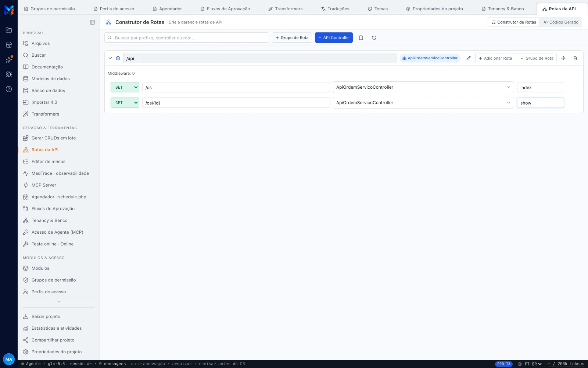The image size is (588, 368).
Task: Click ApiOrdemServicoController badge in group header
Action: point(430,58)
